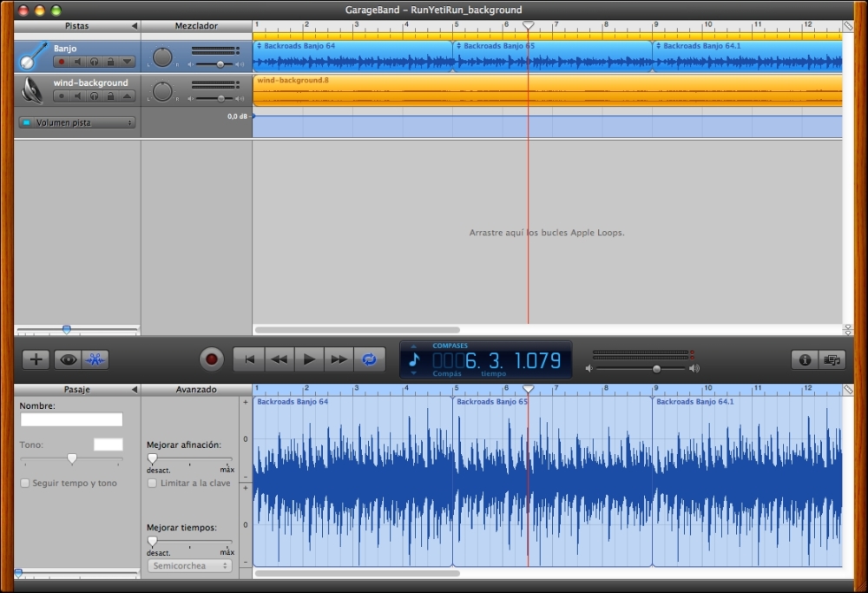This screenshot has height=593, width=868.
Task: Click the Mezclador column header
Action: tap(196, 26)
